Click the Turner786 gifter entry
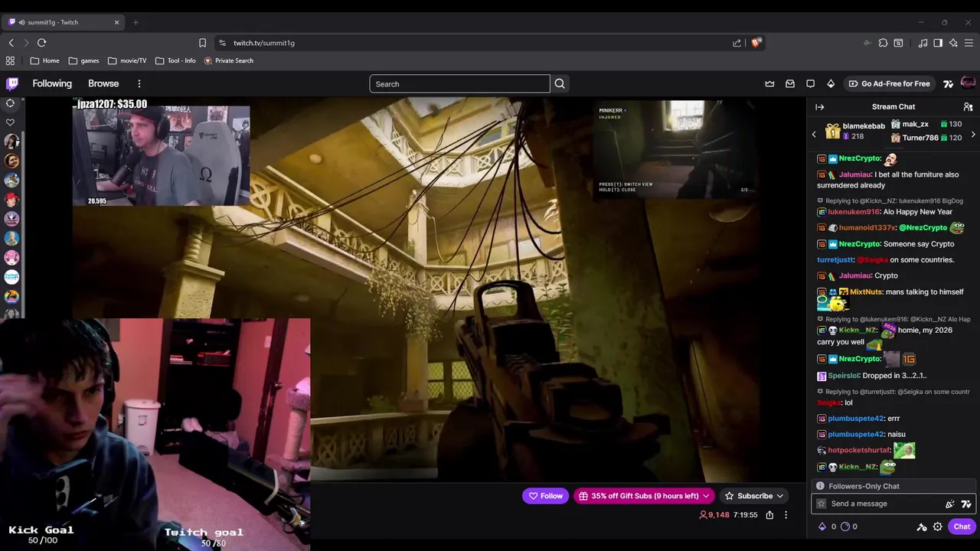This screenshot has width=980, height=551. (926, 138)
